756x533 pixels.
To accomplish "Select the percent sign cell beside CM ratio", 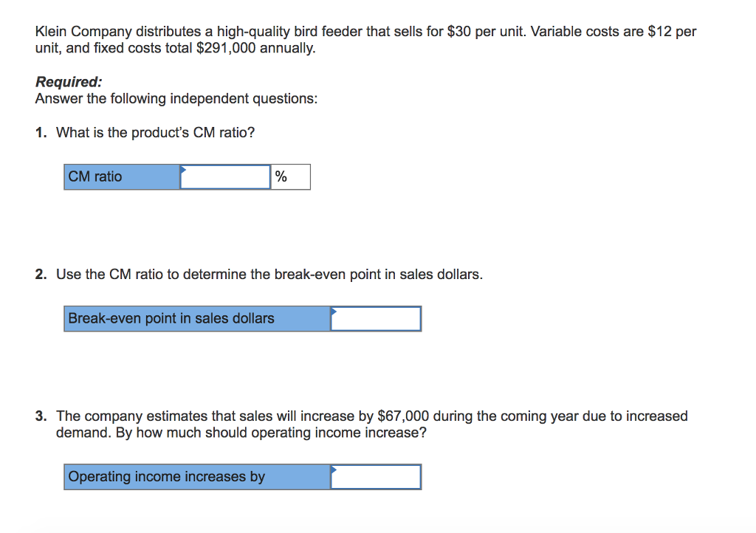I will tap(291, 177).
